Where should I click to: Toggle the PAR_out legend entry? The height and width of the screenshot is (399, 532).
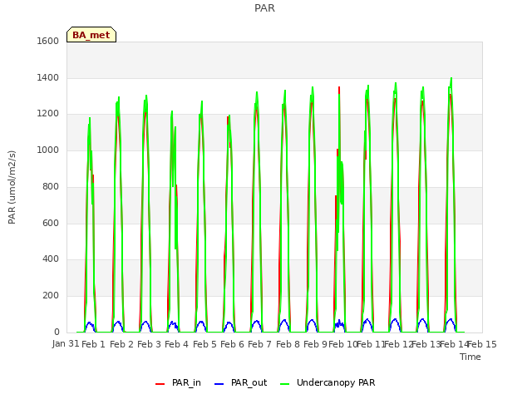point(240,382)
